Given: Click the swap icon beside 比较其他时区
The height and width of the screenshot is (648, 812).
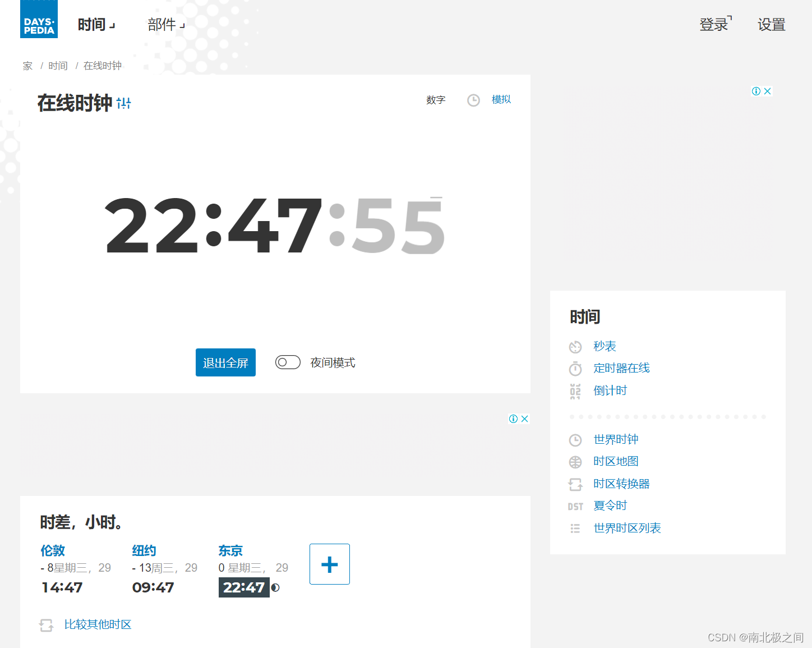Looking at the screenshot, I should point(47,625).
